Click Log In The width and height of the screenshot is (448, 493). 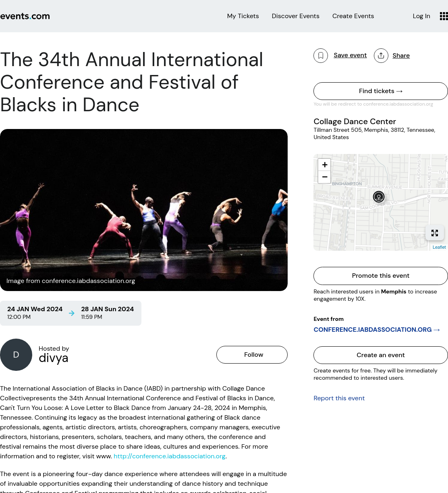(421, 16)
